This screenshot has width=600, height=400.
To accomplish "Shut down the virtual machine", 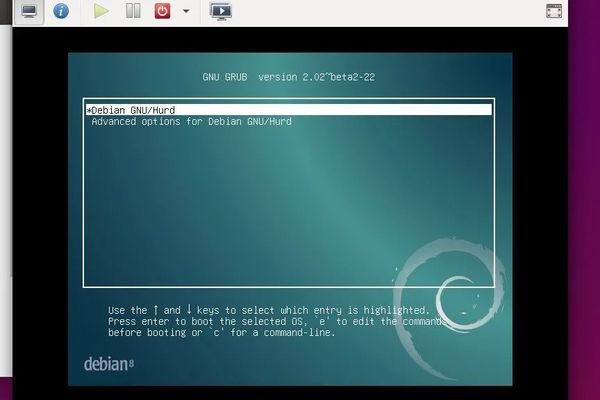I will click(162, 11).
